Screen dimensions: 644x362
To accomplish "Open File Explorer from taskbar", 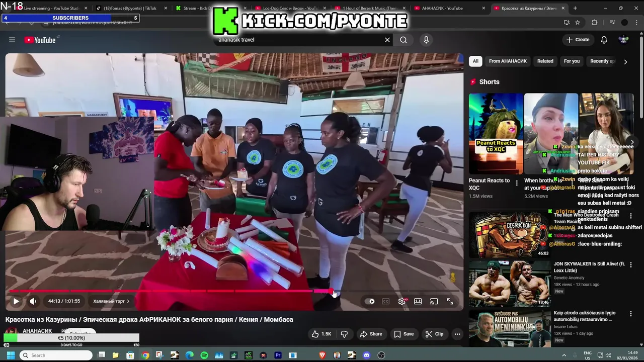I will (115, 355).
